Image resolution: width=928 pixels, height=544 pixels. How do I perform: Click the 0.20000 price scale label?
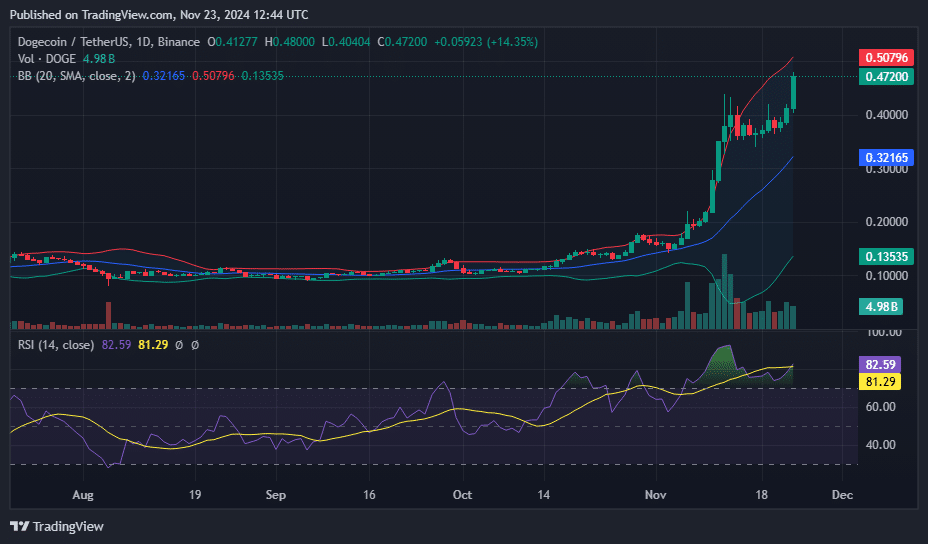click(887, 222)
